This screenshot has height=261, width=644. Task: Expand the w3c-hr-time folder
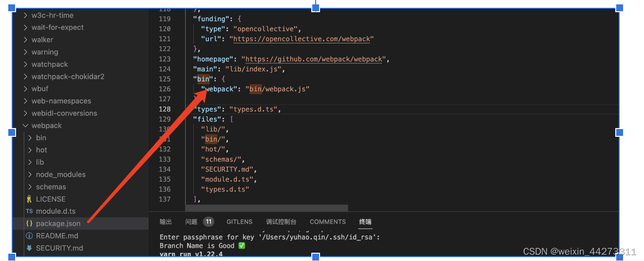tap(53, 15)
